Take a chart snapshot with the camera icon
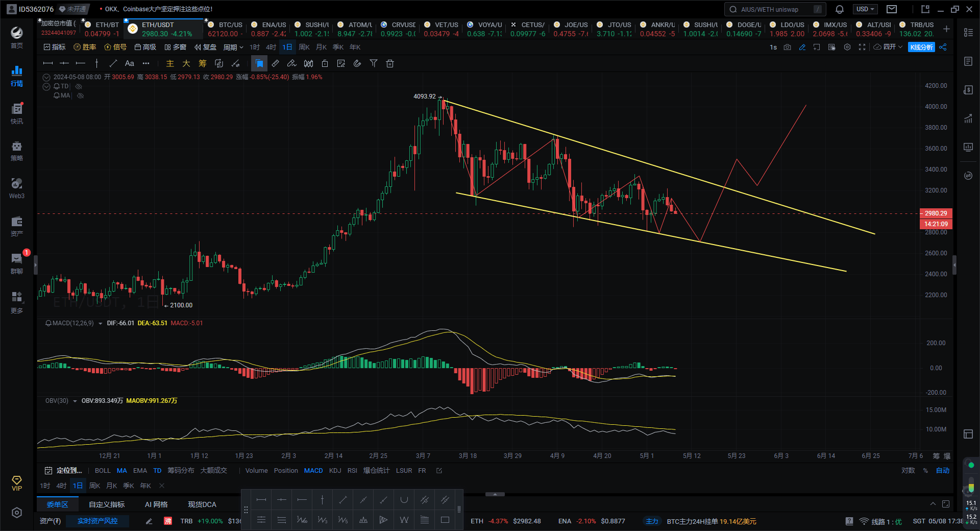This screenshot has width=980, height=531. 787,47
